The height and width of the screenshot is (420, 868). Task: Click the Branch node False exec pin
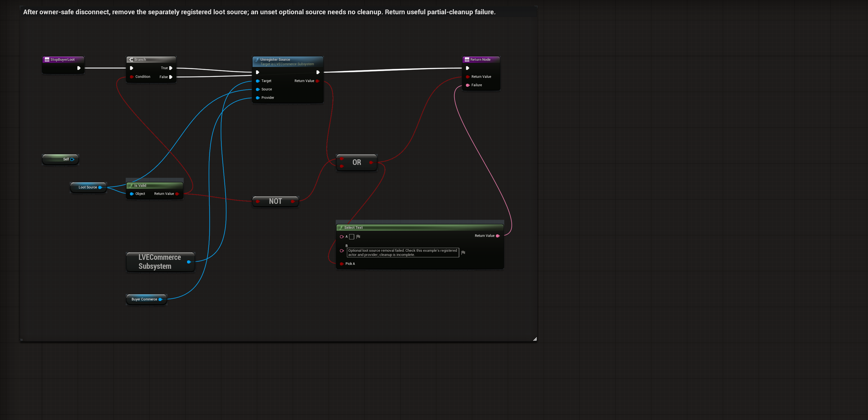click(171, 77)
